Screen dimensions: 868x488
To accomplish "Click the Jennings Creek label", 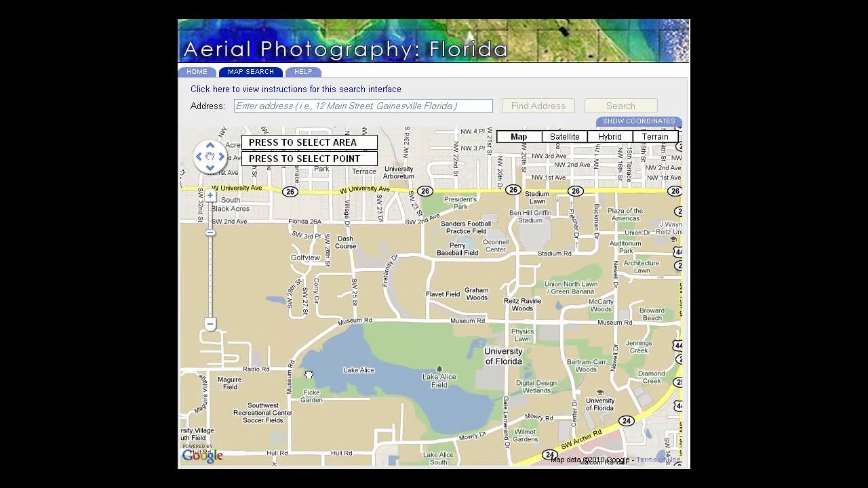I will [639, 346].
